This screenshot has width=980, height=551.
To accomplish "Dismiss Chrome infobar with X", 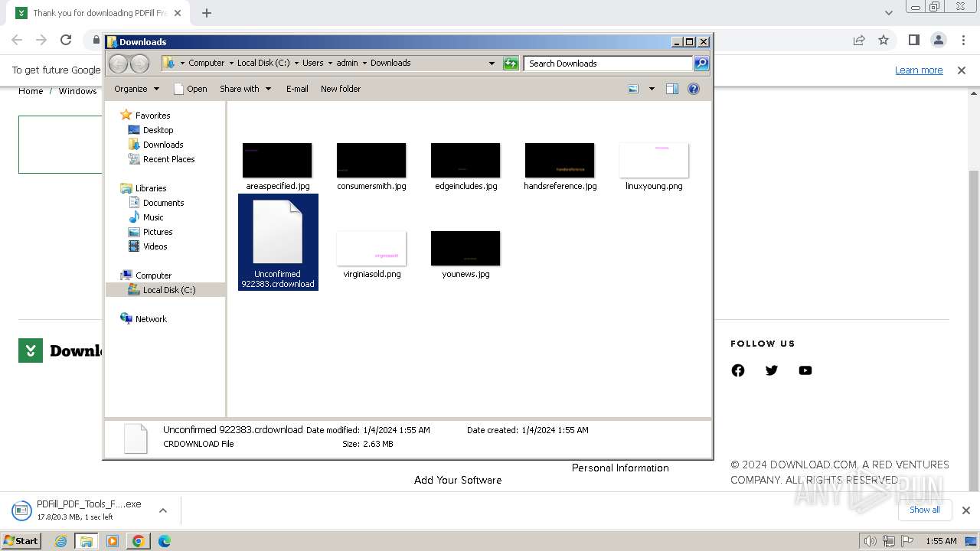I will click(x=962, y=70).
